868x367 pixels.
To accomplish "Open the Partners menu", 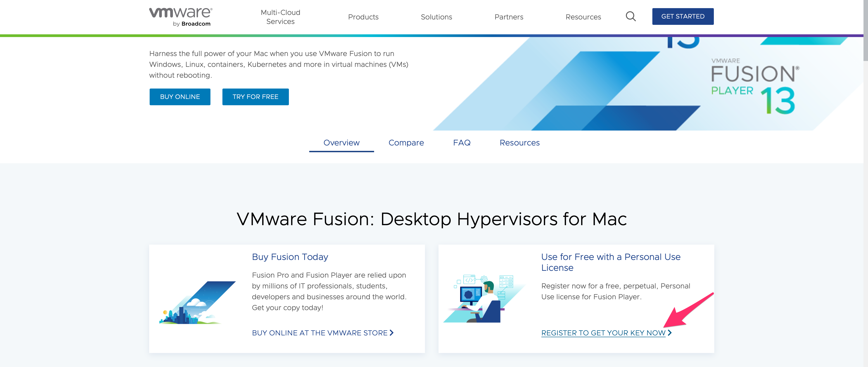I will point(509,17).
